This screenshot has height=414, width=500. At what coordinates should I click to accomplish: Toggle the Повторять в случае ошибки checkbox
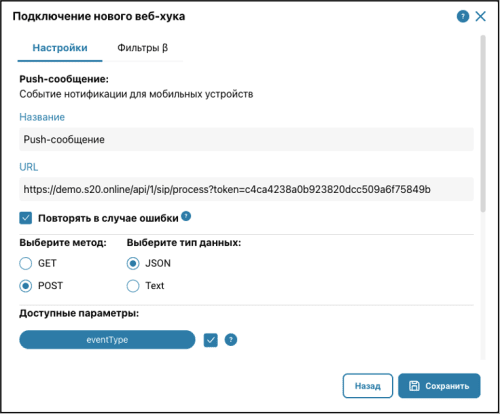(26, 218)
